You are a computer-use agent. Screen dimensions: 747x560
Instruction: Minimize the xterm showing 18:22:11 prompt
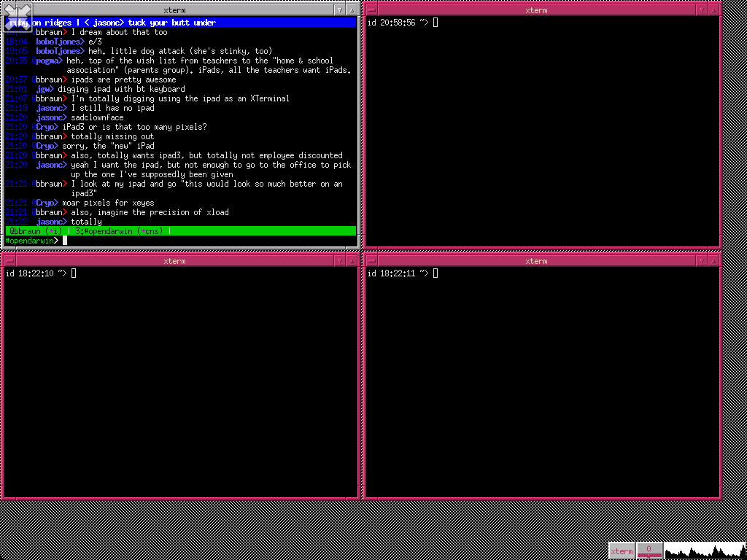(x=702, y=261)
